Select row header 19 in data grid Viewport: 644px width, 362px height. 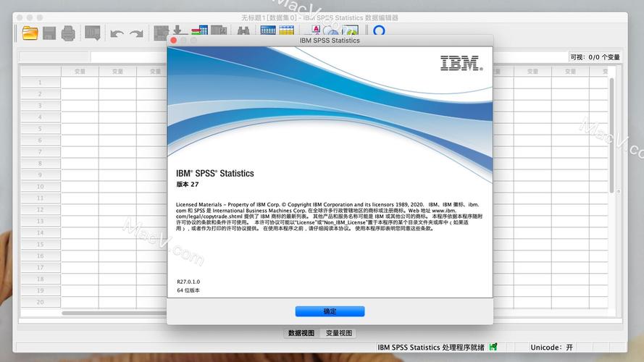[41, 290]
